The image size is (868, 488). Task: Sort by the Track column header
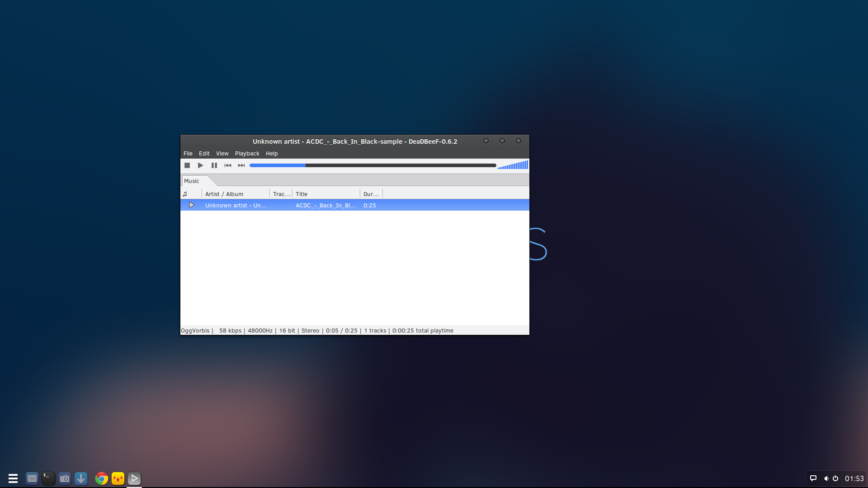click(x=281, y=194)
